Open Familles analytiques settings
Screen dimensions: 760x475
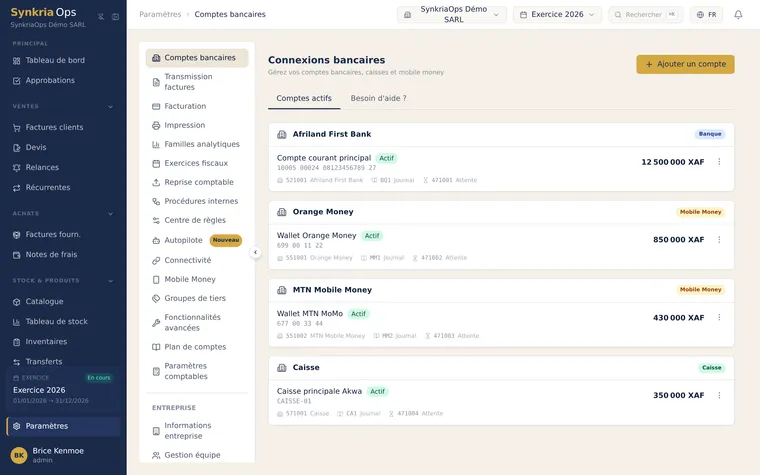coord(197,144)
